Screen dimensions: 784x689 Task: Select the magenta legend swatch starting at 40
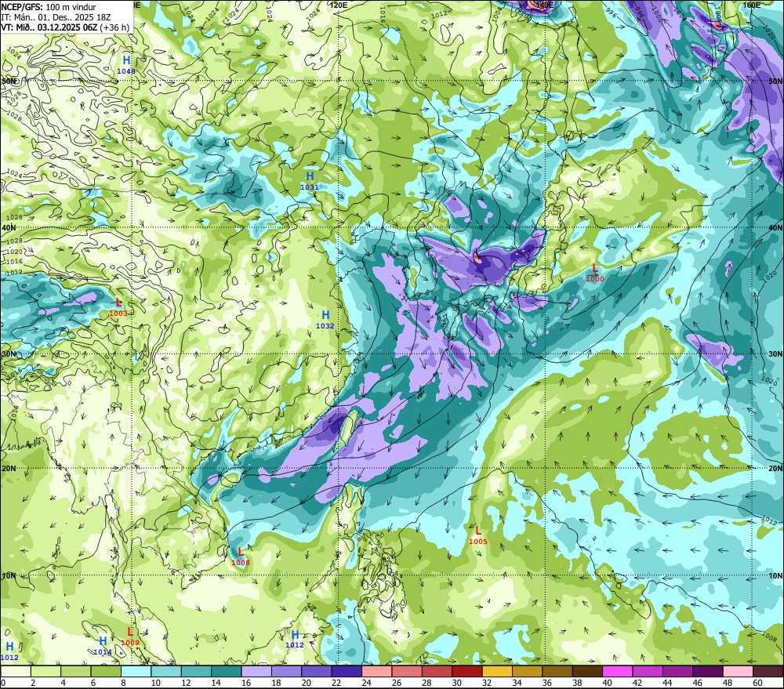(618, 671)
